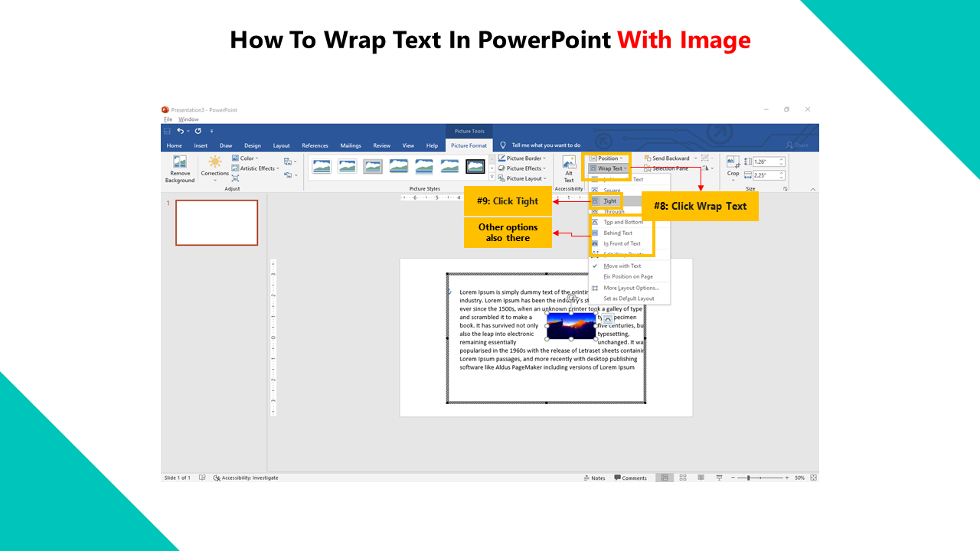Select slide 1 thumbnail in the panel
980x551 pixels.
click(x=217, y=223)
